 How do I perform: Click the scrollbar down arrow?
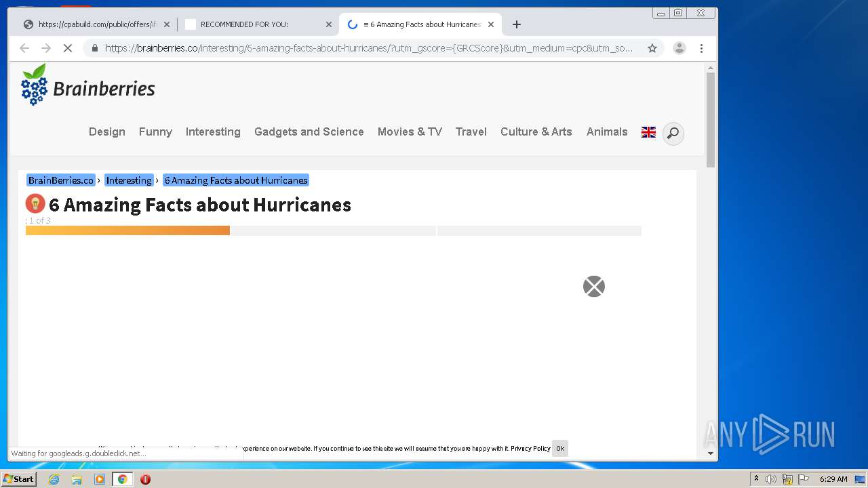[x=711, y=453]
